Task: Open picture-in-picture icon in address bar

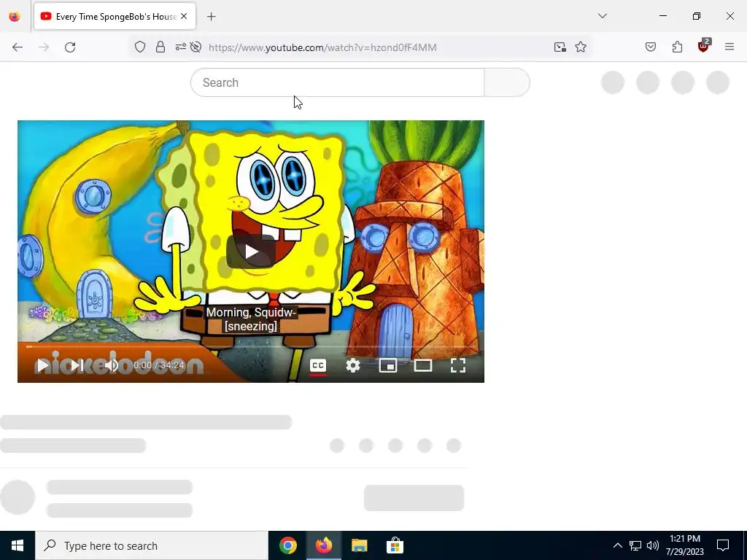Action: coord(560,47)
